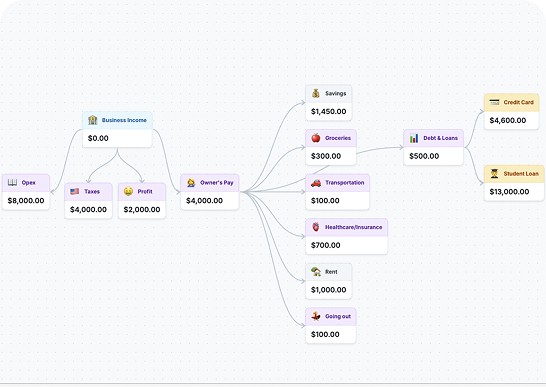
Task: Click the card icon on Credit Card
Action: (x=494, y=102)
